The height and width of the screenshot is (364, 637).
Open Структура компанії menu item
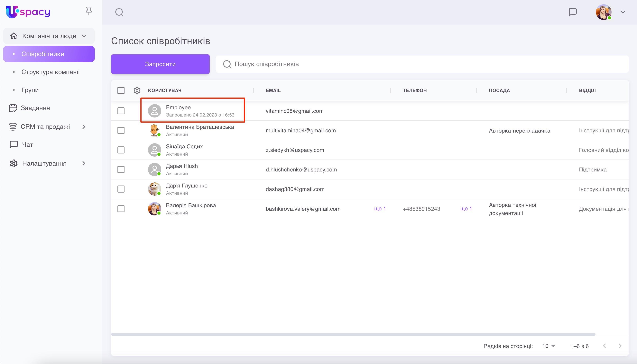pyautogui.click(x=50, y=72)
